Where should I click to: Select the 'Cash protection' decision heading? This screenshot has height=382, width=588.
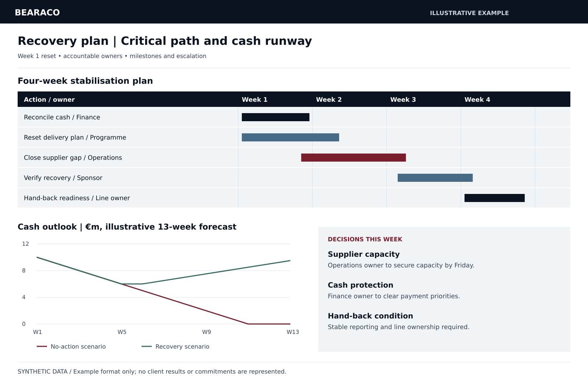(x=361, y=285)
